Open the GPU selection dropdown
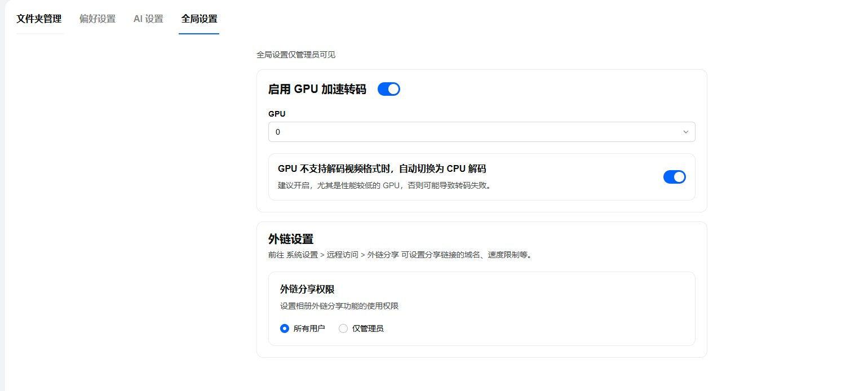The height and width of the screenshot is (391, 868). 482,132
